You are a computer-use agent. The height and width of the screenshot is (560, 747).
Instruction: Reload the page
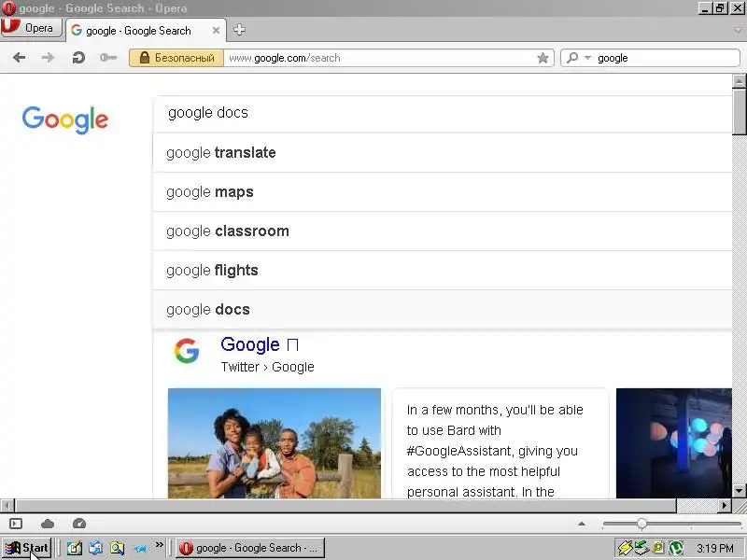coord(78,58)
